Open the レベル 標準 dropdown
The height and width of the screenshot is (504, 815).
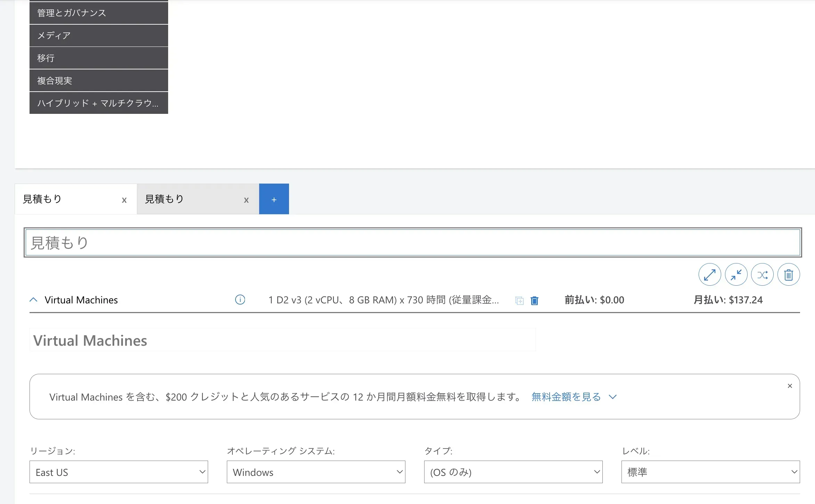710,472
